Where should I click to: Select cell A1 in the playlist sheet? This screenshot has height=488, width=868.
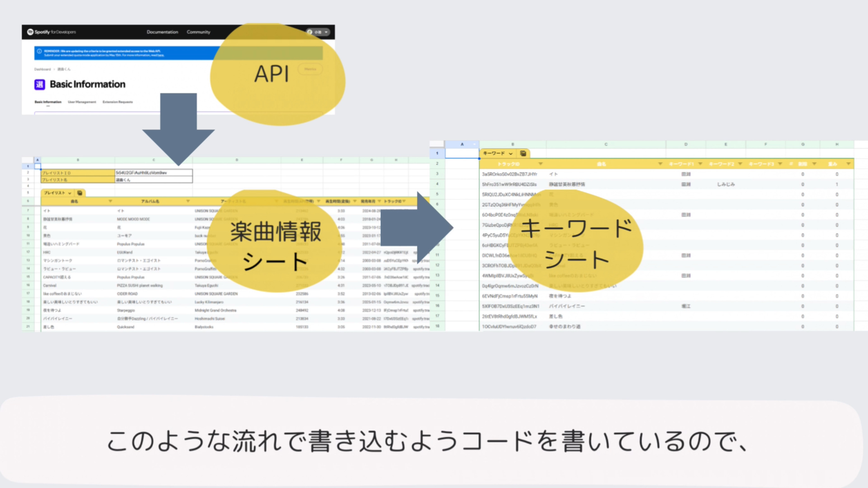point(37,166)
